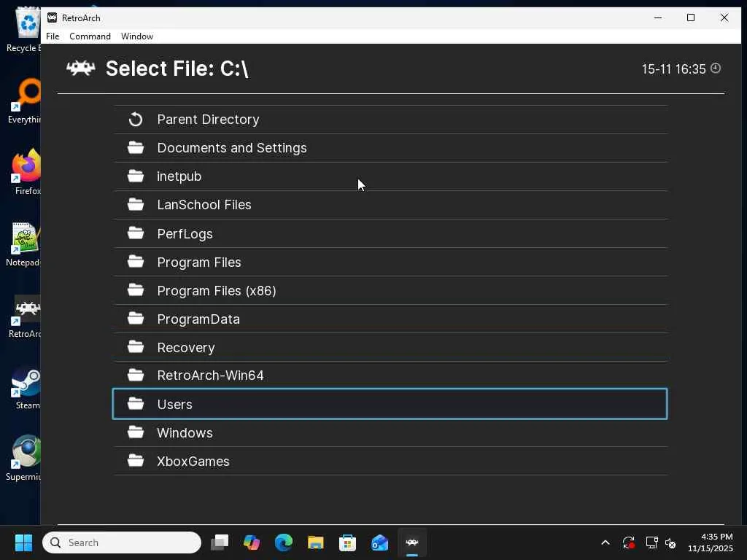
Task: Click the RetroArch taskbar icon
Action: tap(411, 542)
